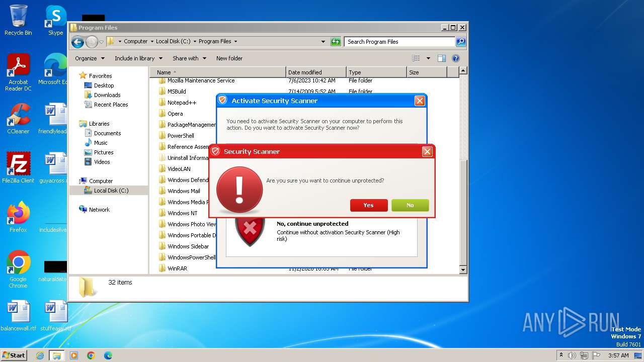644x362 pixels.
Task: Click the search magnifier icon
Action: pos(461,42)
